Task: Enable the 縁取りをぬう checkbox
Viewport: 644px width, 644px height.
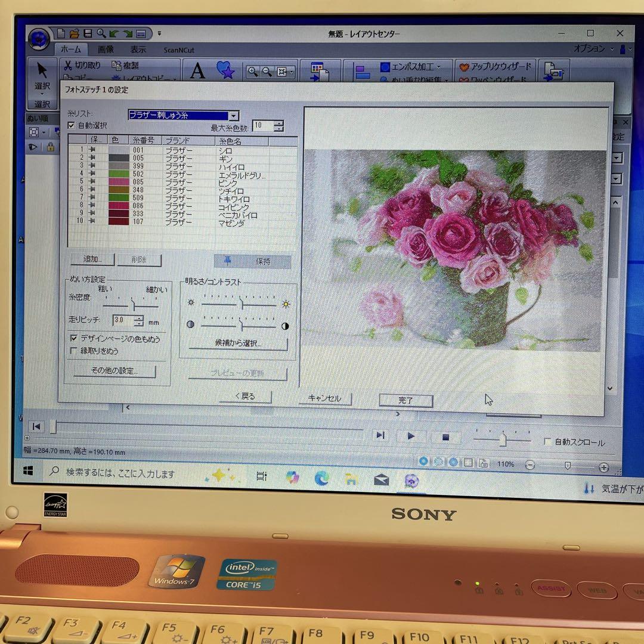Action: pos(73,350)
